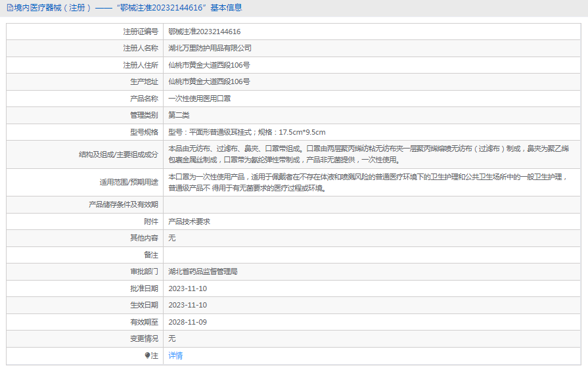The image size is (588, 368).
Task: Click the 产品名称 label
Action: [x=144, y=99]
